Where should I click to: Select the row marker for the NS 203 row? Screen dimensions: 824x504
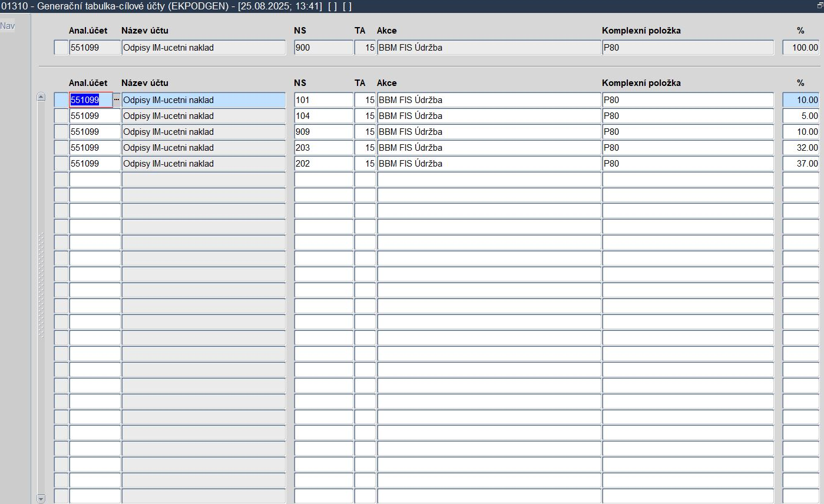(x=61, y=148)
